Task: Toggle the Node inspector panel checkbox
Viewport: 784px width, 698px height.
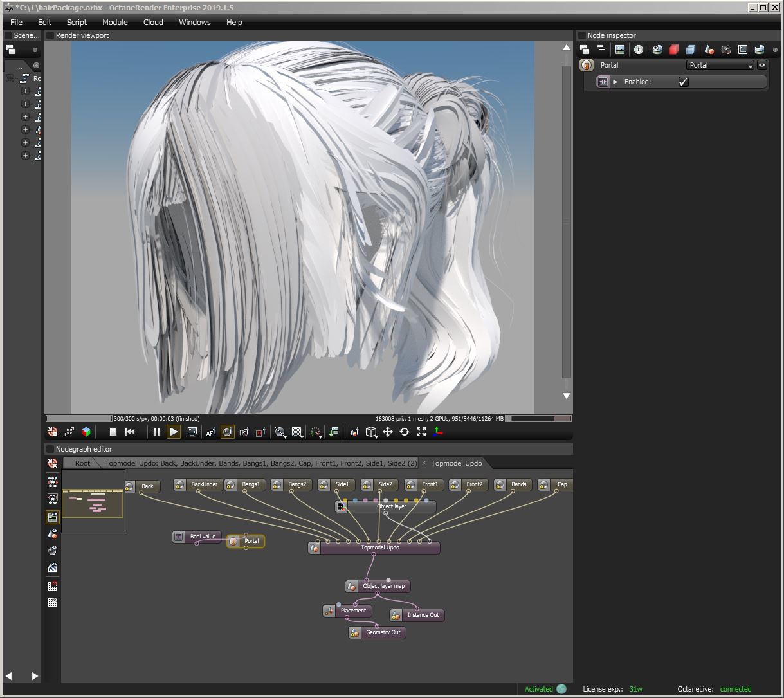Action: 581,35
